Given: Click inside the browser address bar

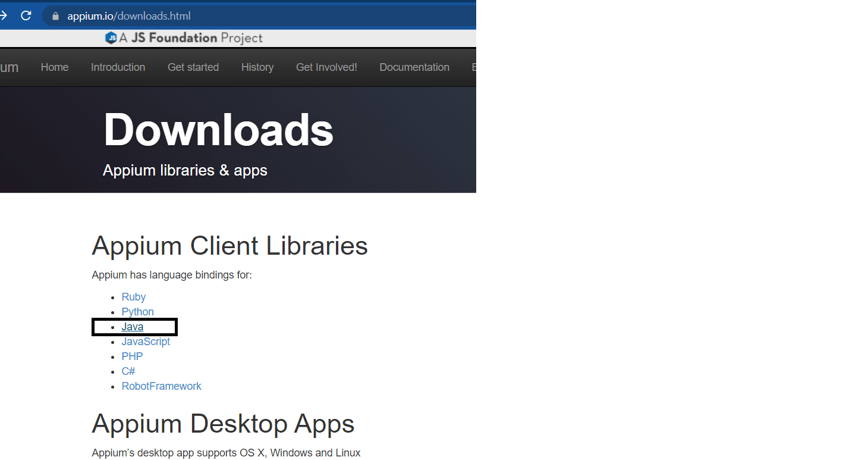Looking at the screenshot, I should [x=178, y=15].
